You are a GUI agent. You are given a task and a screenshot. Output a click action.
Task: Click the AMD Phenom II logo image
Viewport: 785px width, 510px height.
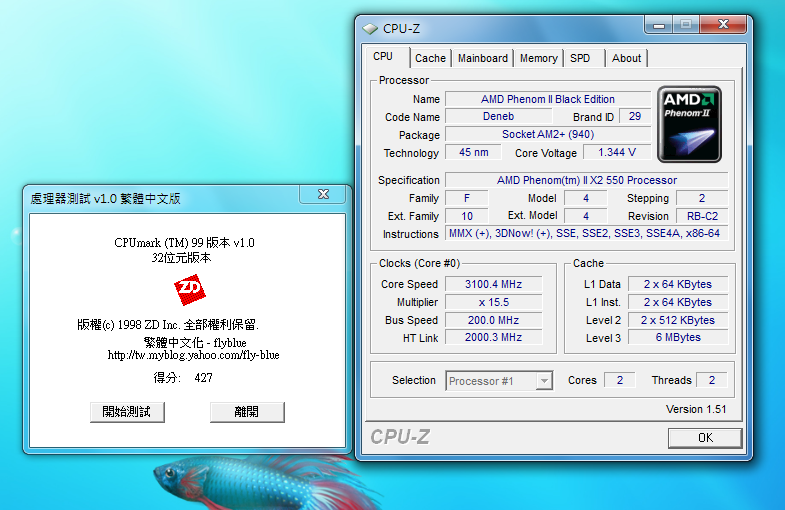coord(689,124)
